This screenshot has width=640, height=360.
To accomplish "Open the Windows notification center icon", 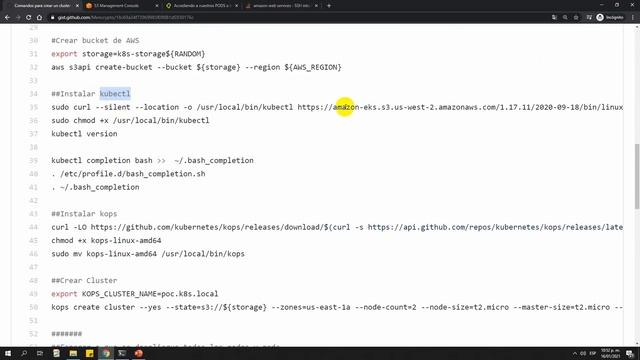I will (x=630, y=353).
